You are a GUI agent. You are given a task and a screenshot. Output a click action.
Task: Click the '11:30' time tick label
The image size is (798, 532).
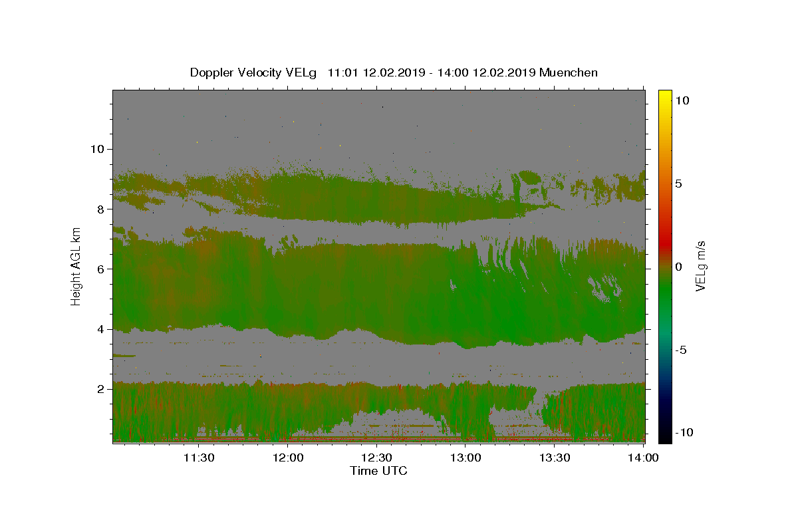point(198,458)
